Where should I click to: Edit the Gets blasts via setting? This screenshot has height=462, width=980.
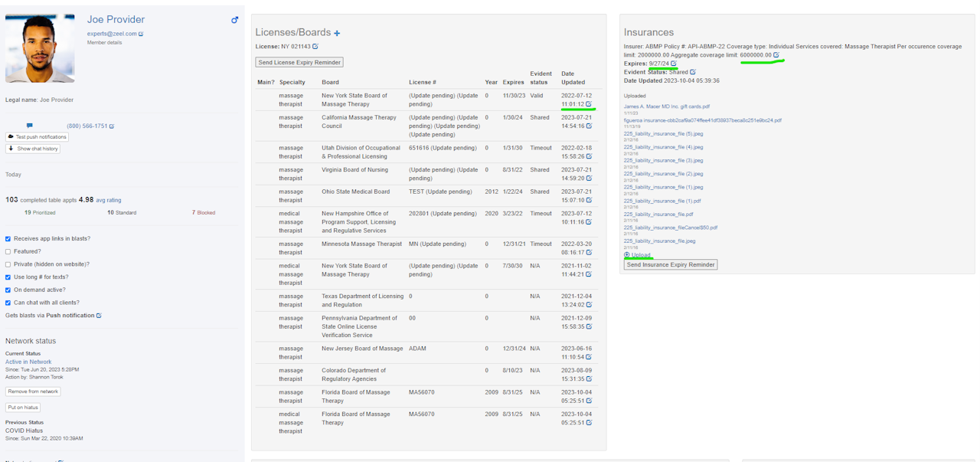click(99, 316)
